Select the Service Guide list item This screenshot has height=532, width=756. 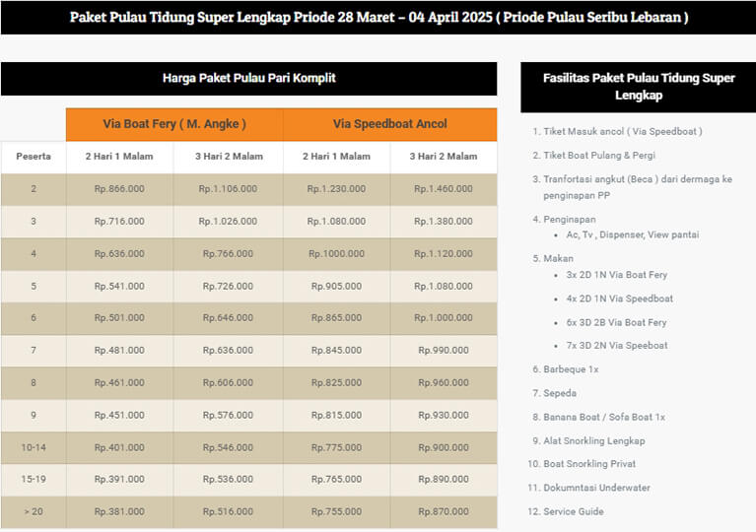[x=573, y=511]
